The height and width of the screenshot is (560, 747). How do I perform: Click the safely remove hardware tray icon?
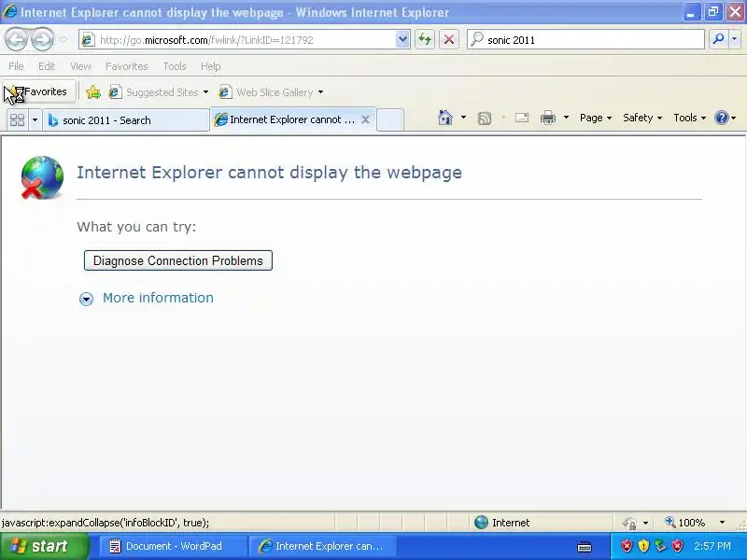pyautogui.click(x=660, y=546)
